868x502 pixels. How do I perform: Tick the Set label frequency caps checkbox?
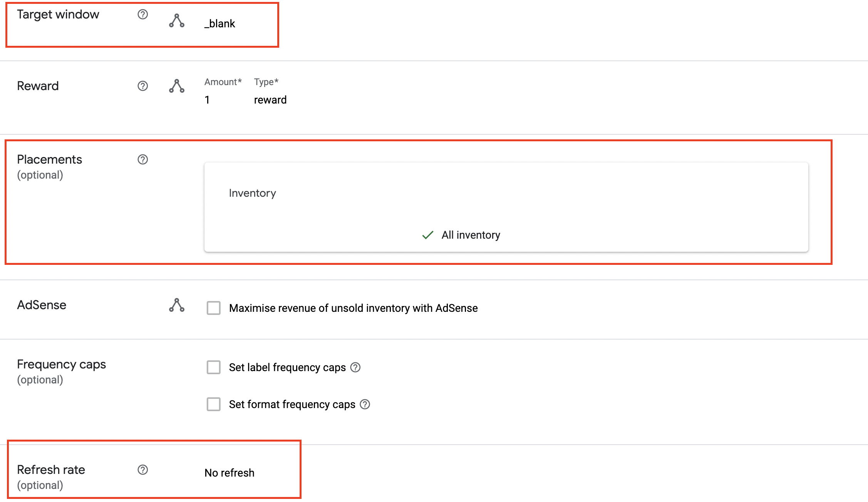point(214,368)
